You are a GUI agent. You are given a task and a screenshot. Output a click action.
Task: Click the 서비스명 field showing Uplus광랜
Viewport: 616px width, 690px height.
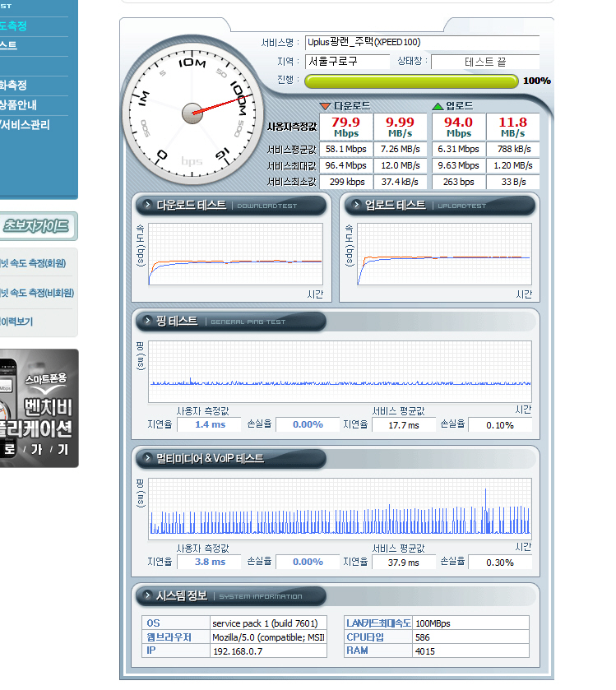click(x=423, y=43)
